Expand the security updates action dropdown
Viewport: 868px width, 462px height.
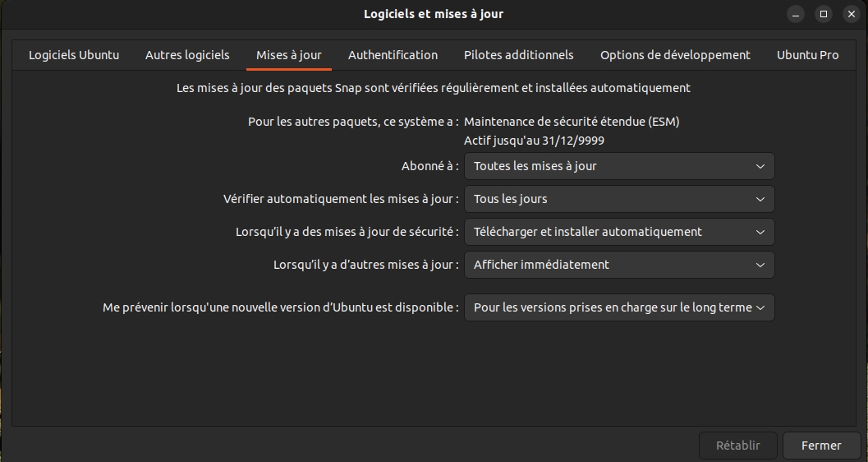pyautogui.click(x=619, y=232)
